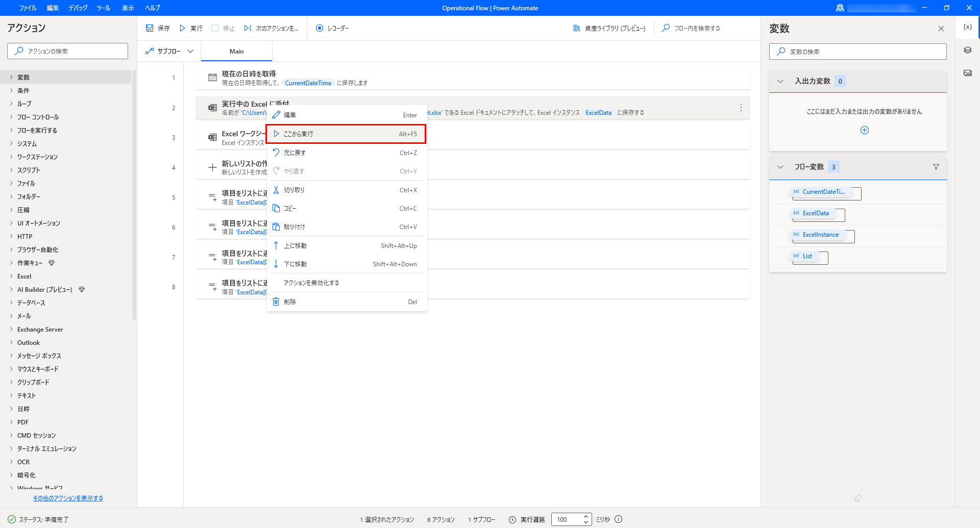Open the ファイル menu
The width and height of the screenshot is (980, 528).
(28, 8)
